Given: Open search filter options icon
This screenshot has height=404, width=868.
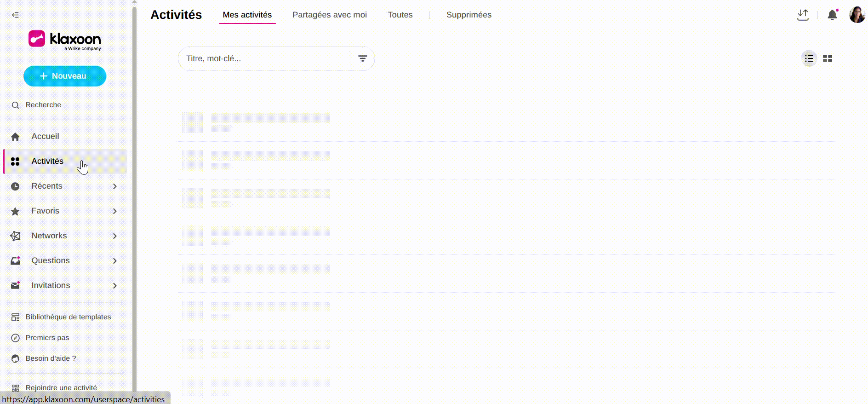Looking at the screenshot, I should tap(362, 58).
